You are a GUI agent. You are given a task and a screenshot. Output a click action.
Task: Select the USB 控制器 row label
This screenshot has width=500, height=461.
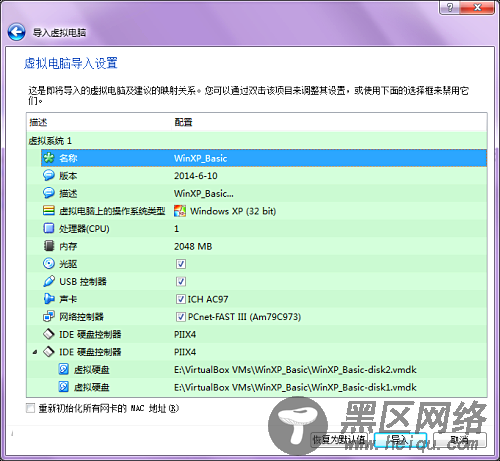pos(83,282)
